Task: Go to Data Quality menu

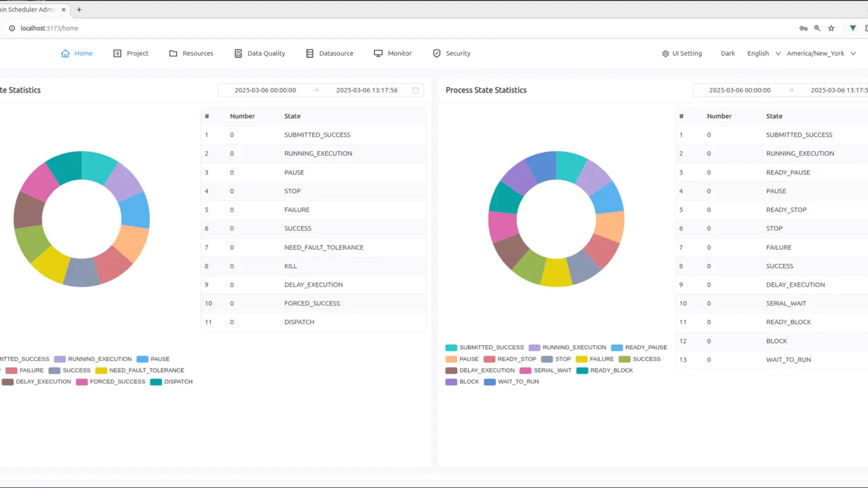Action: (x=260, y=53)
